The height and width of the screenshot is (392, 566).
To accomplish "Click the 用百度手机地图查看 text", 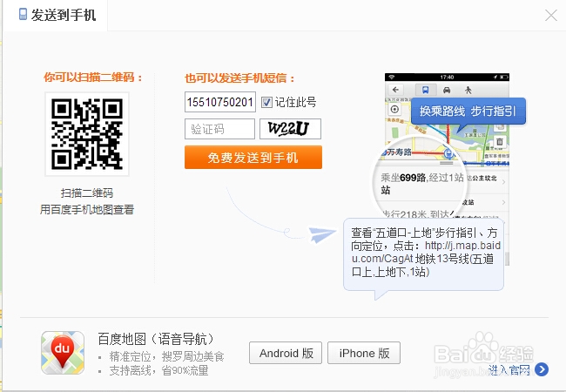I will 87,209.
